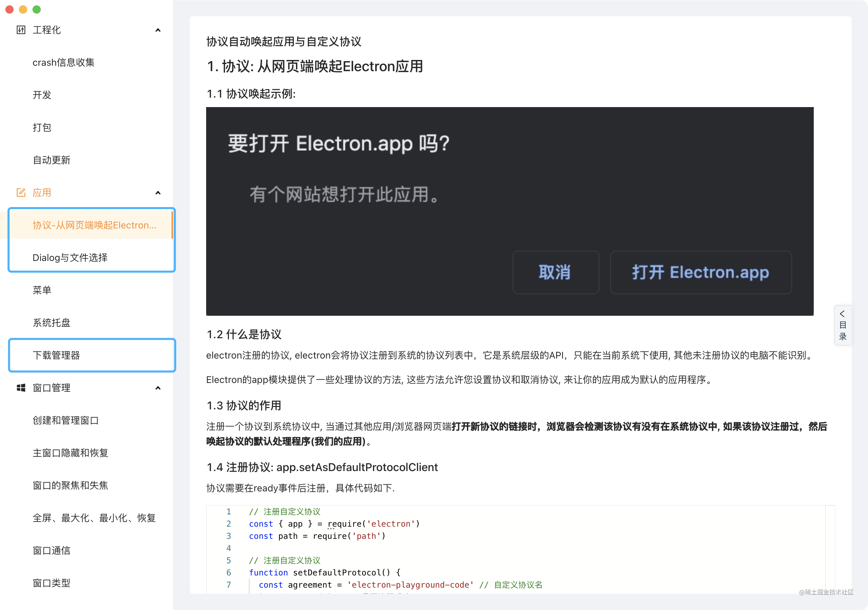Click the 应用 group label
The image size is (868, 610).
[x=42, y=192]
